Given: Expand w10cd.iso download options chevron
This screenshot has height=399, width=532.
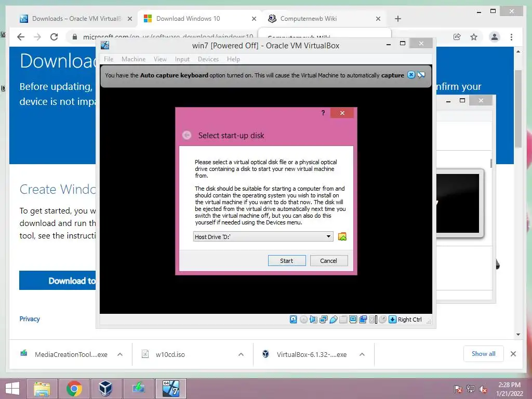Looking at the screenshot, I should tap(241, 354).
